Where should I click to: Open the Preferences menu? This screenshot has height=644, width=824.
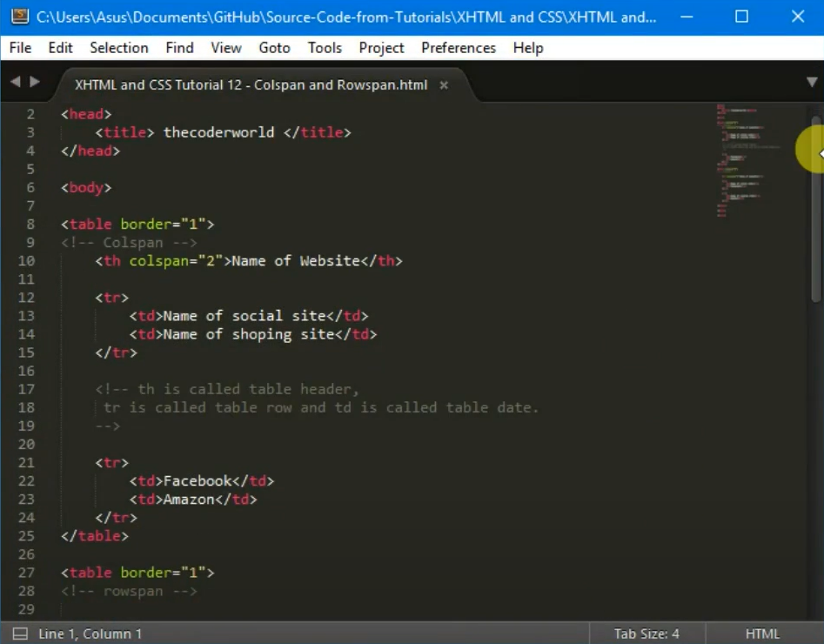pyautogui.click(x=458, y=48)
